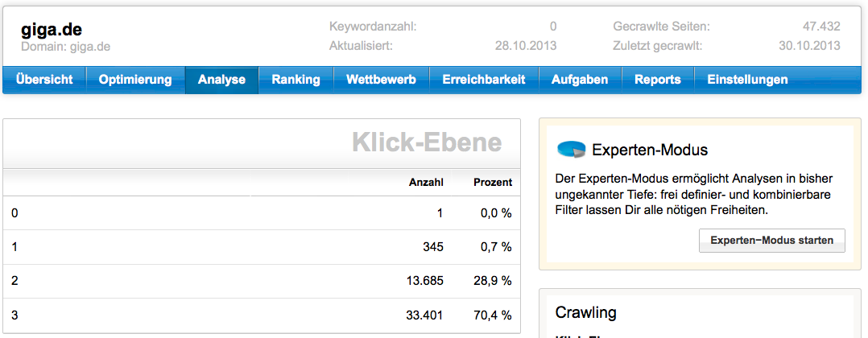Switch to the Optimierung tab
Screen dimensions: 868x338
point(135,80)
